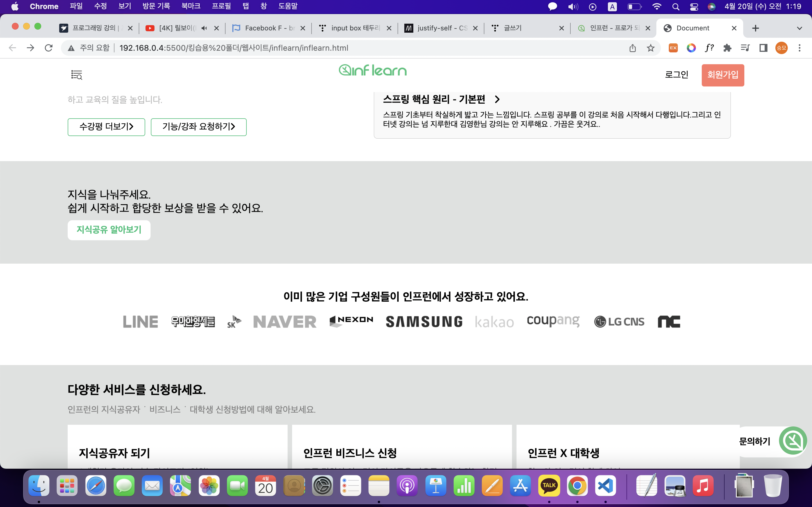Click the Chrome side panel icon
The image size is (812, 507).
click(763, 48)
